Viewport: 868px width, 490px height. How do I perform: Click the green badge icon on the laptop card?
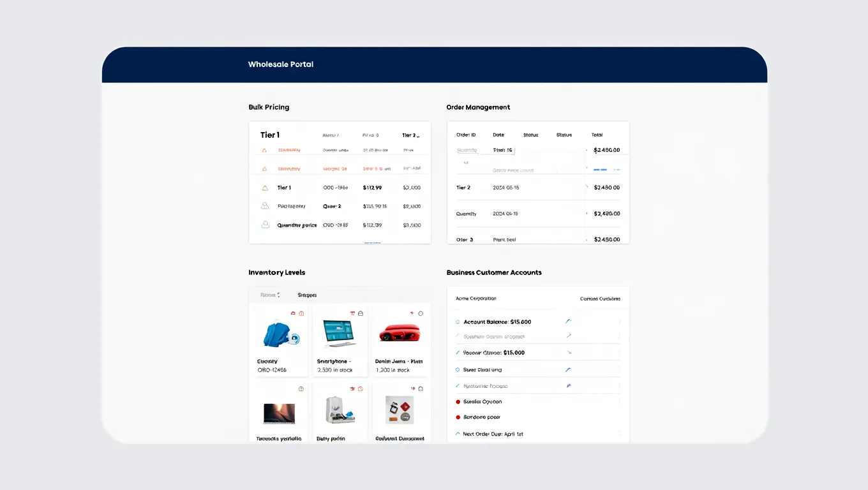tap(301, 389)
